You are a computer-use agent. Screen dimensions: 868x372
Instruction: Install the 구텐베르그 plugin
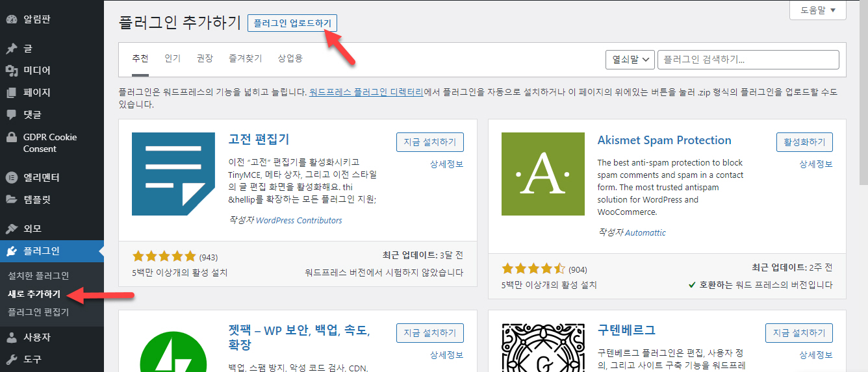pos(799,333)
